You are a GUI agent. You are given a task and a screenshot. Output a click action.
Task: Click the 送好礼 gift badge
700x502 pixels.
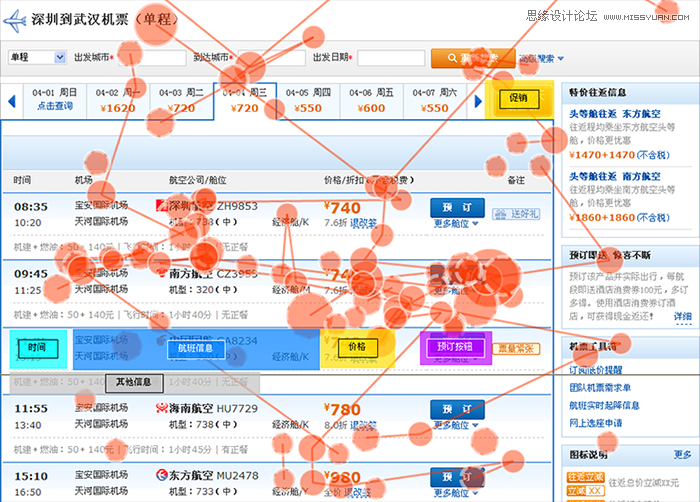click(516, 214)
